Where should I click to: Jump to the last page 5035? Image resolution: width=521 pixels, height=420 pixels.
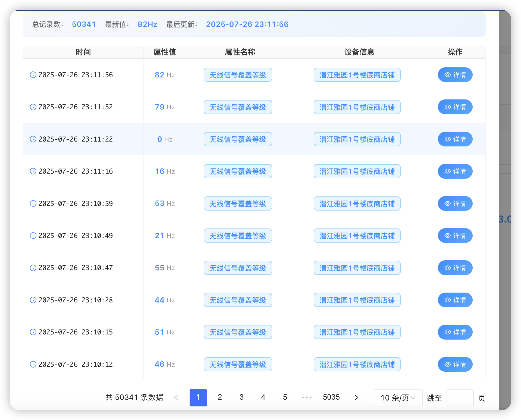click(x=331, y=397)
